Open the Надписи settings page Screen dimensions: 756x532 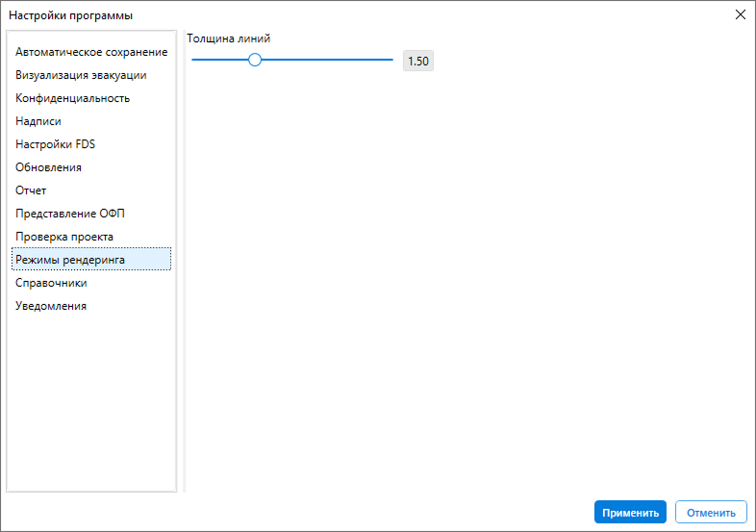[x=91, y=121]
